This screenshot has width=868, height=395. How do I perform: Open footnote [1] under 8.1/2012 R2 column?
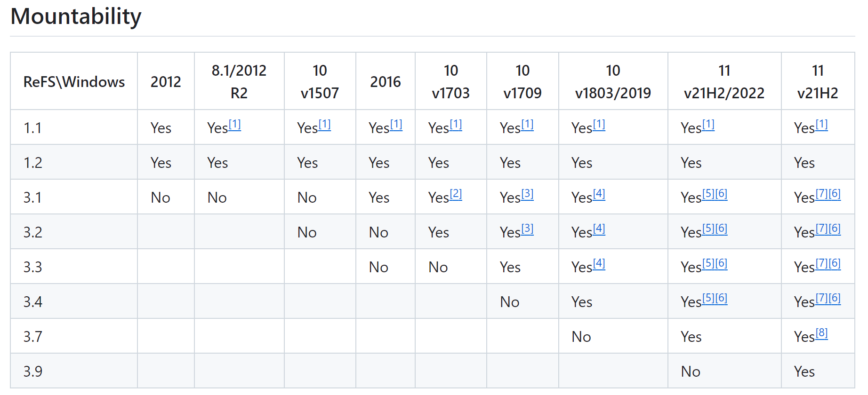pos(234,125)
